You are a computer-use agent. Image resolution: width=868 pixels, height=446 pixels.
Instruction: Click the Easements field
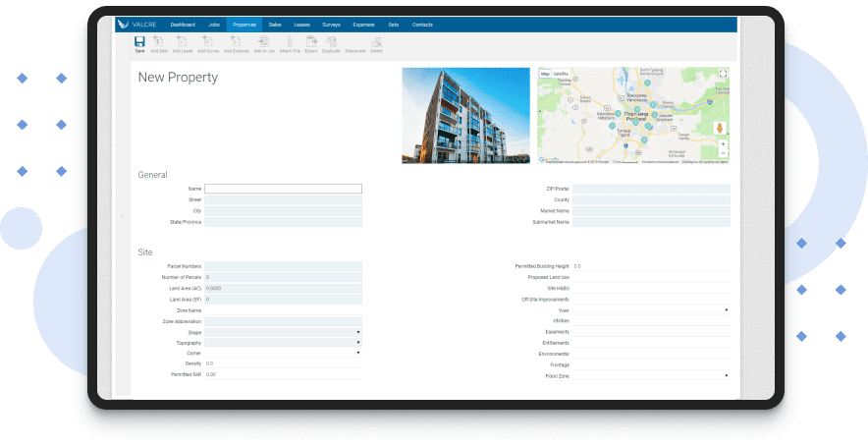point(651,332)
